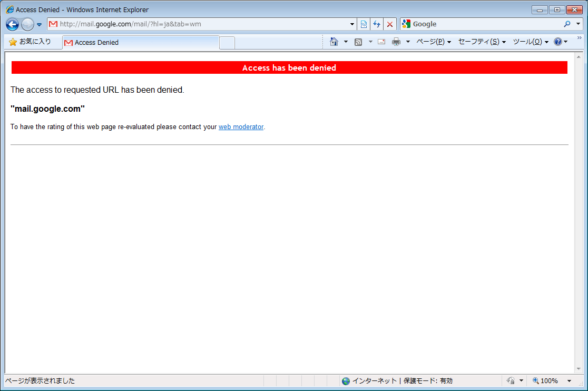588x391 pixels.
Task: Click the 100% zoom level button
Action: [545, 381]
